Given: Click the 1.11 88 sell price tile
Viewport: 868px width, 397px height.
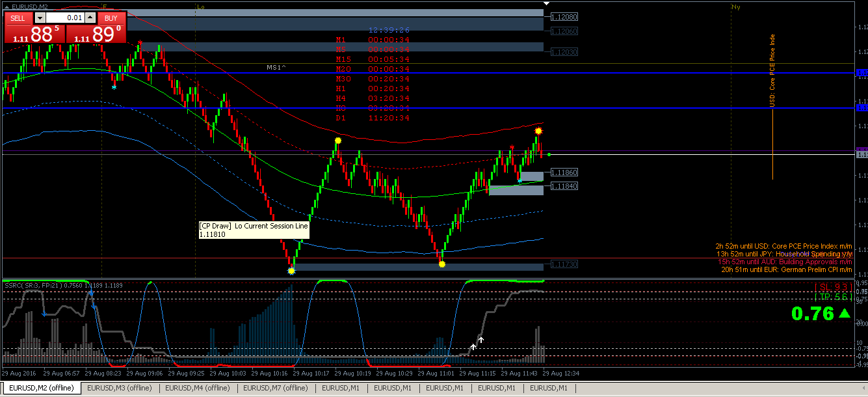Looking at the screenshot, I should point(35,34).
